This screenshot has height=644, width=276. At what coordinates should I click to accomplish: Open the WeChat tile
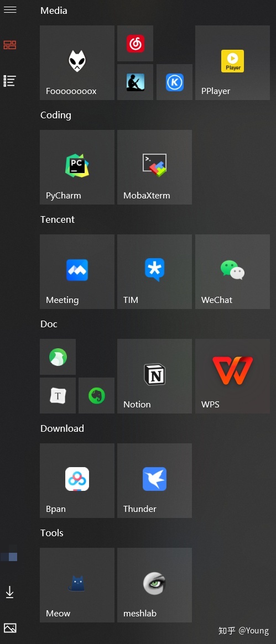click(x=232, y=271)
